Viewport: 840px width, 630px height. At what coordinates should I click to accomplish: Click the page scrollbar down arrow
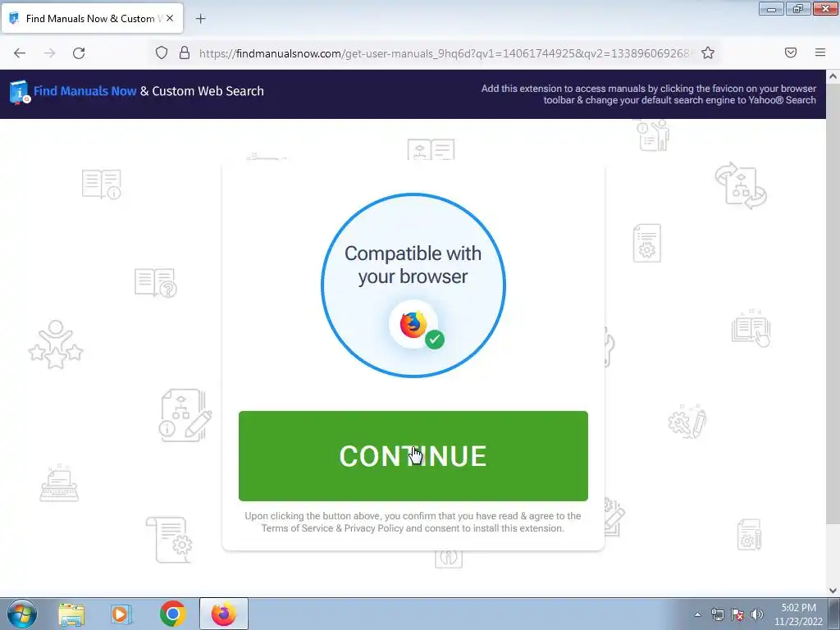(x=833, y=591)
